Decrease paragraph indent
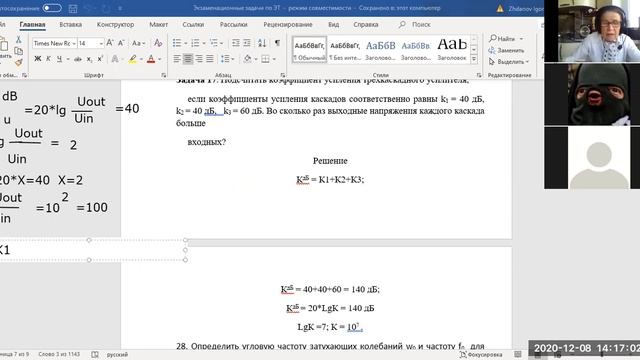Image resolution: width=640 pixels, height=360 pixels. click(x=236, y=43)
